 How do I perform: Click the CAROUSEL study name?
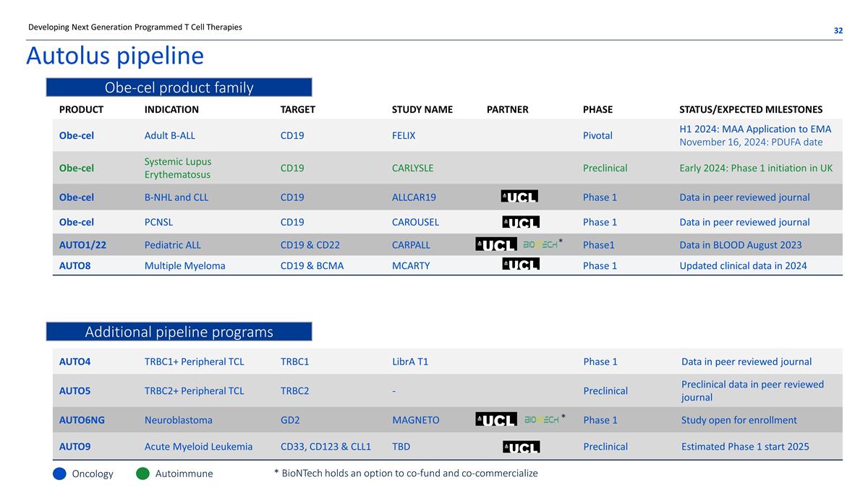415,222
